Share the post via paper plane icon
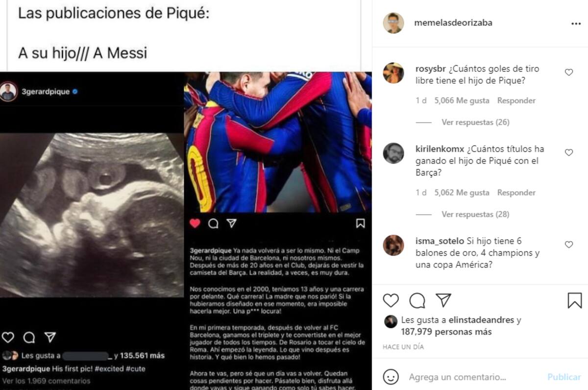The image size is (588, 390). (443, 300)
